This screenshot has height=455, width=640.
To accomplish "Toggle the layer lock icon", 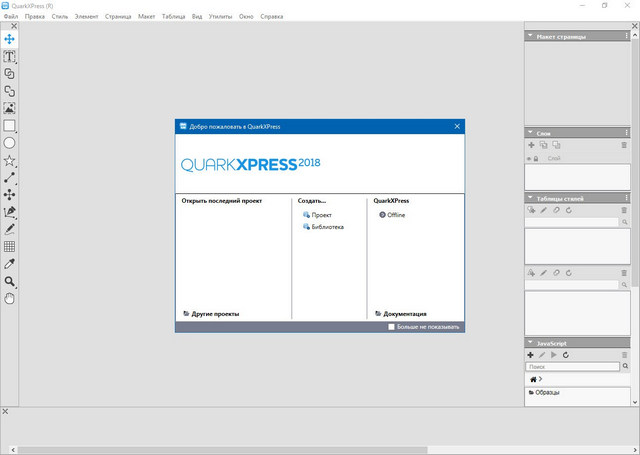I will coord(536,159).
